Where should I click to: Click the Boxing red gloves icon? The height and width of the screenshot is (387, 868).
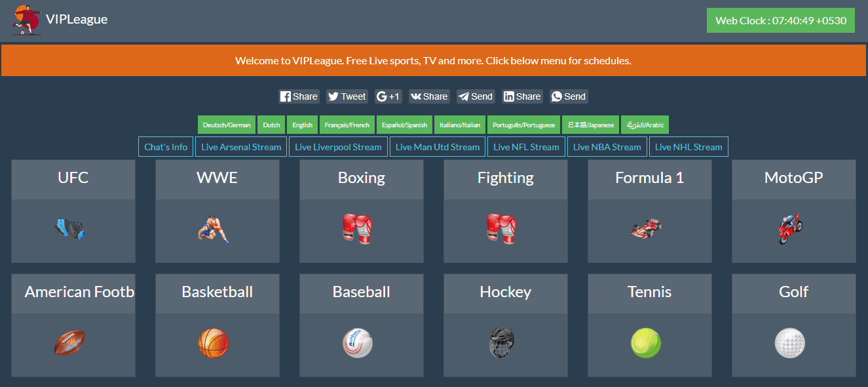358,229
